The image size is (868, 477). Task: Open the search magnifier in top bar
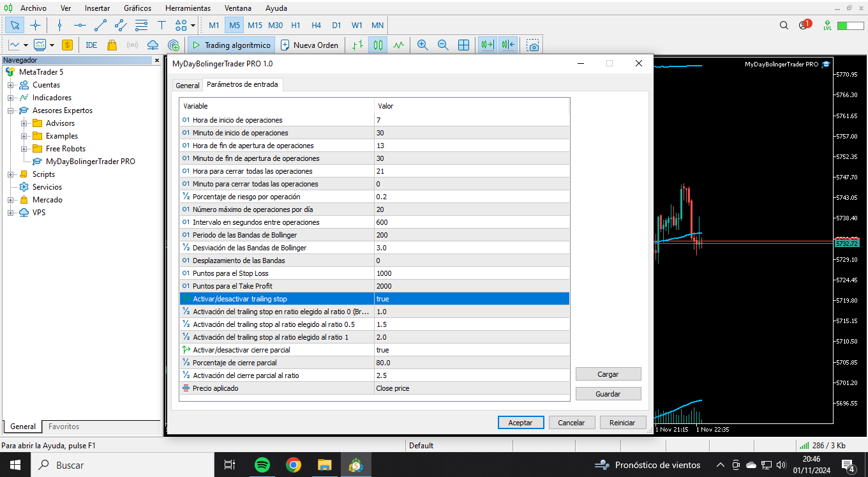click(784, 26)
